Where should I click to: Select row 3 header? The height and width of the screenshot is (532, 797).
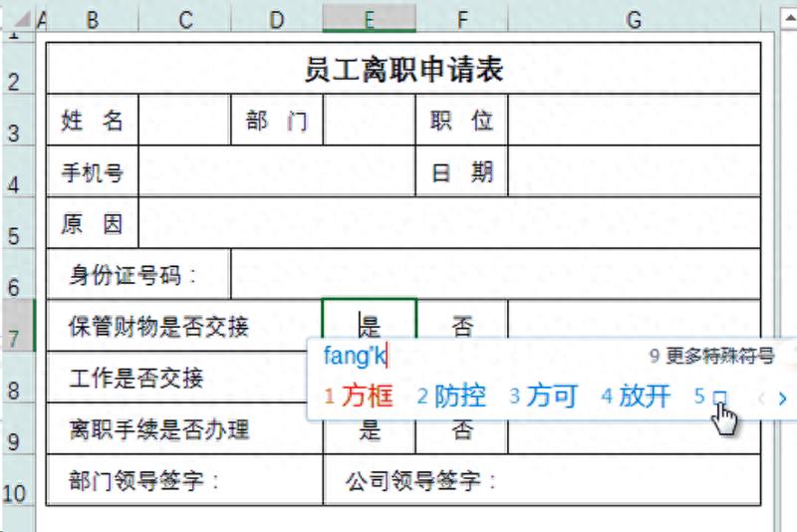pos(18,121)
